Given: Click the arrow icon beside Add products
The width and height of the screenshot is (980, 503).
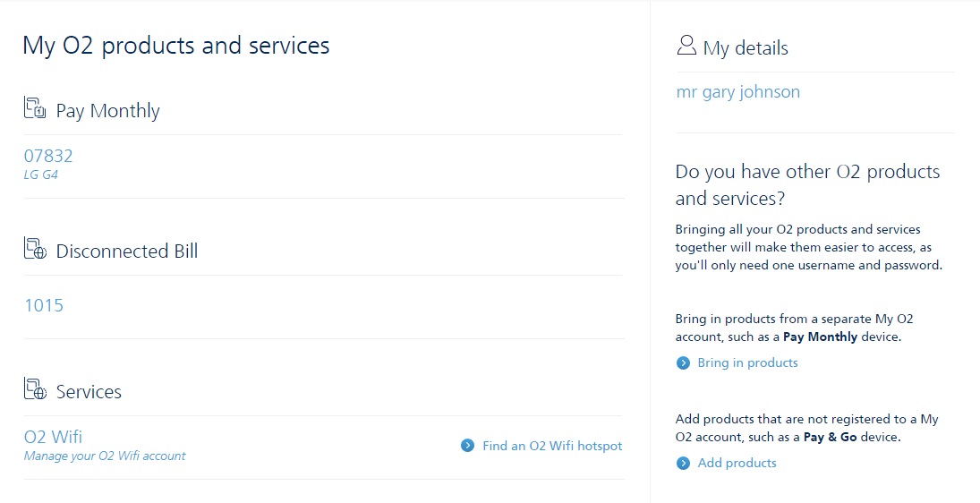Looking at the screenshot, I should click(x=684, y=463).
